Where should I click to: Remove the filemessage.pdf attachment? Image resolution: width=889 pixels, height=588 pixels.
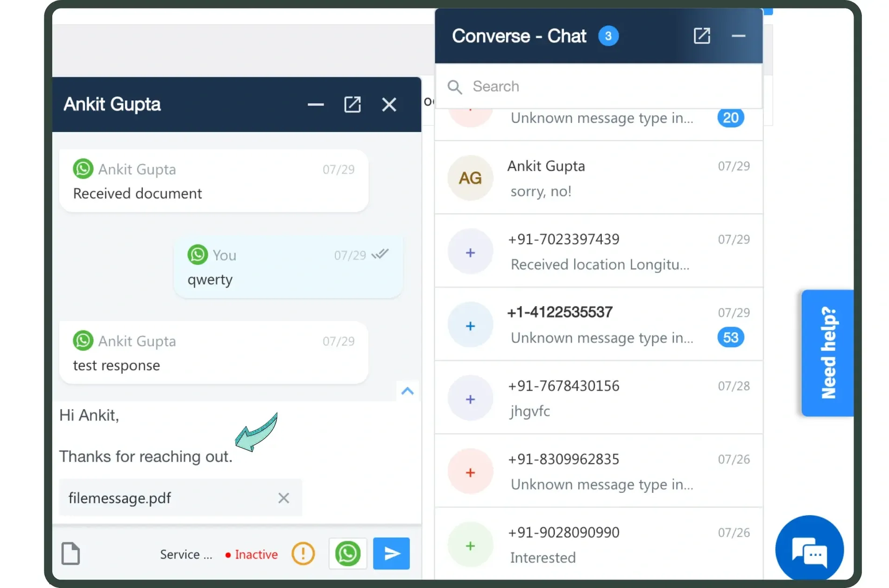click(x=283, y=498)
